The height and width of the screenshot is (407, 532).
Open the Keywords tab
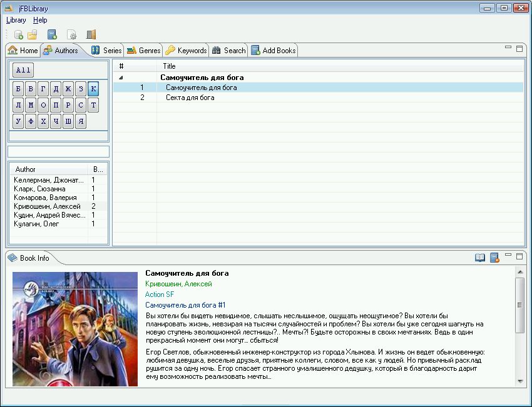click(x=186, y=51)
